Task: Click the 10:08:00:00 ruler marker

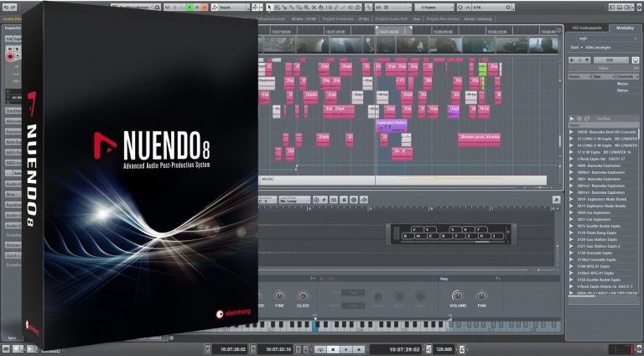Action: [x=443, y=31]
